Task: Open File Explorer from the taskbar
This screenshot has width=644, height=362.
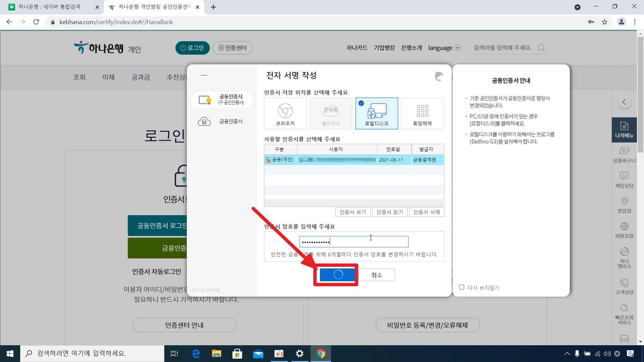Action: pyautogui.click(x=216, y=354)
